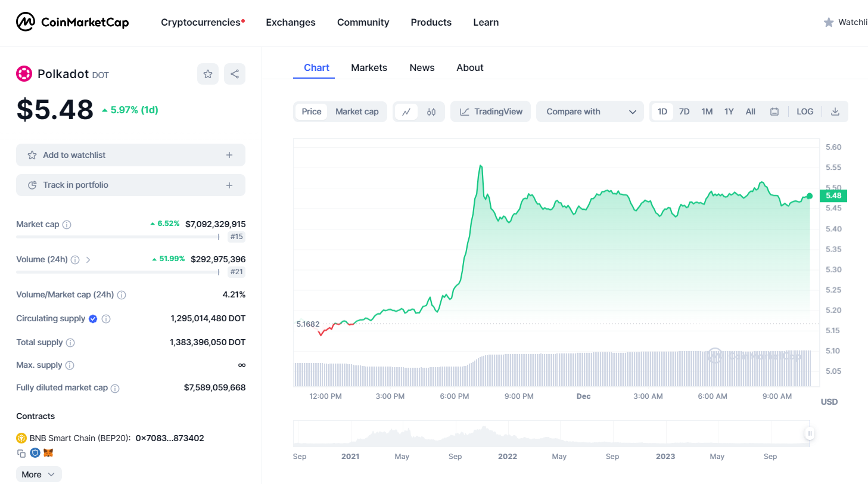Screen dimensions: 868x484
Task: Click the market cap rank #15 badge
Action: [x=237, y=237]
